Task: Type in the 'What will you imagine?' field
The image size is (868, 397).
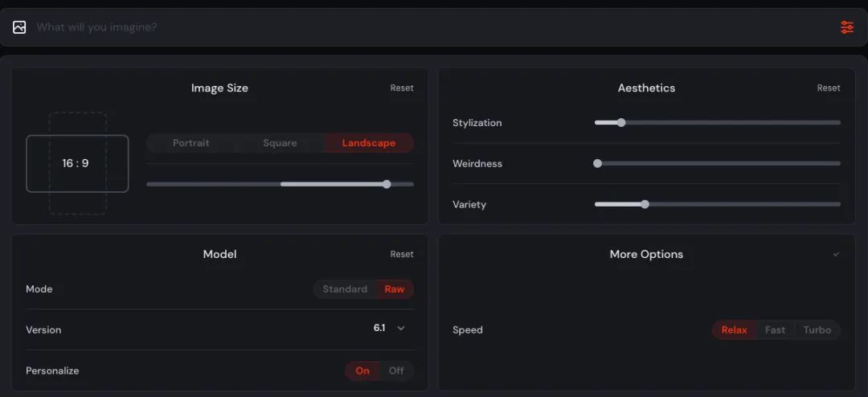Action: tap(402, 27)
